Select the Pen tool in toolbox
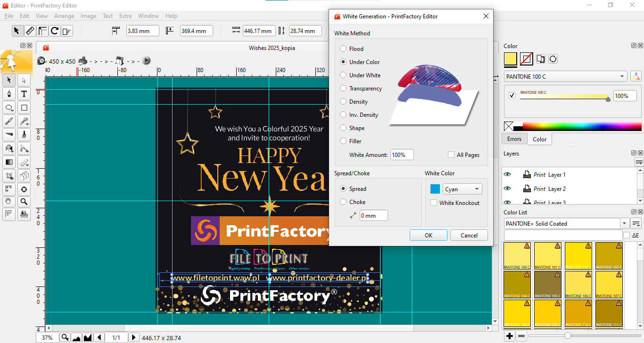The height and width of the screenshot is (343, 644). [x=9, y=94]
